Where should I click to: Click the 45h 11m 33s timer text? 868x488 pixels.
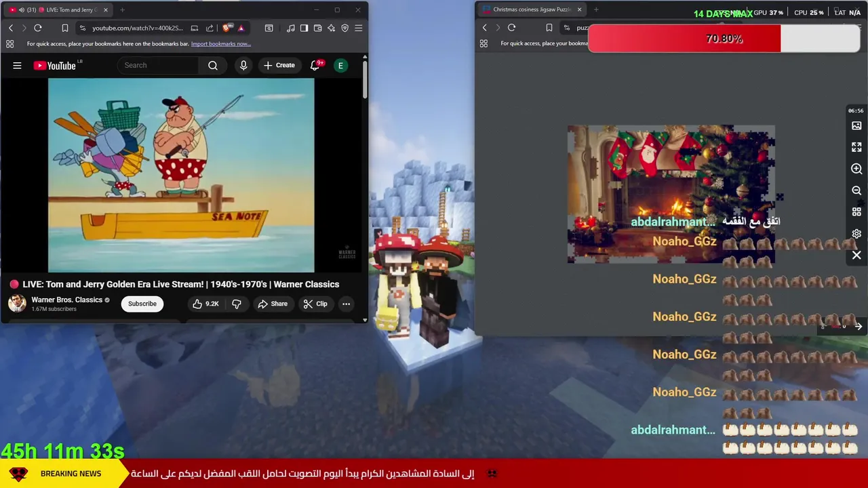point(62,451)
